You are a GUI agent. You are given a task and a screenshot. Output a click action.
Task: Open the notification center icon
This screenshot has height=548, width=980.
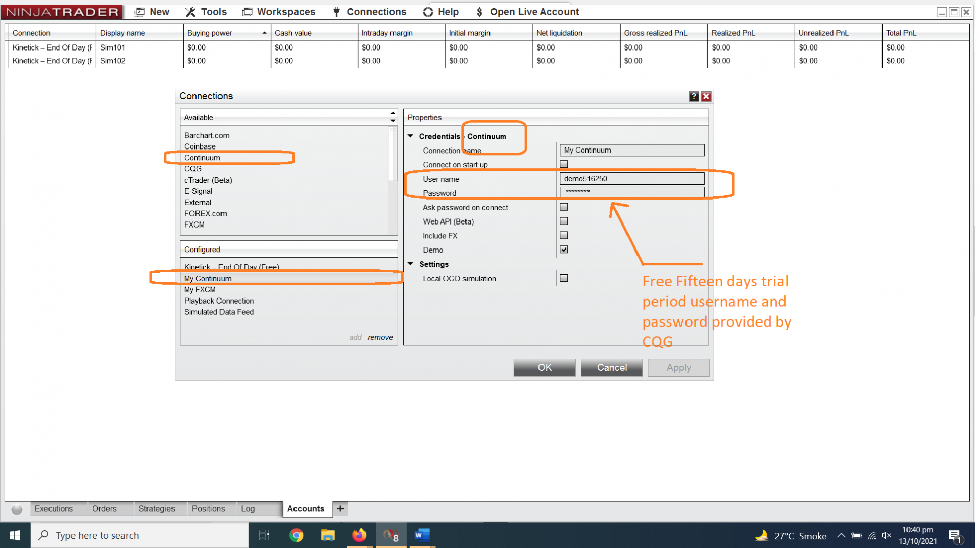point(955,536)
